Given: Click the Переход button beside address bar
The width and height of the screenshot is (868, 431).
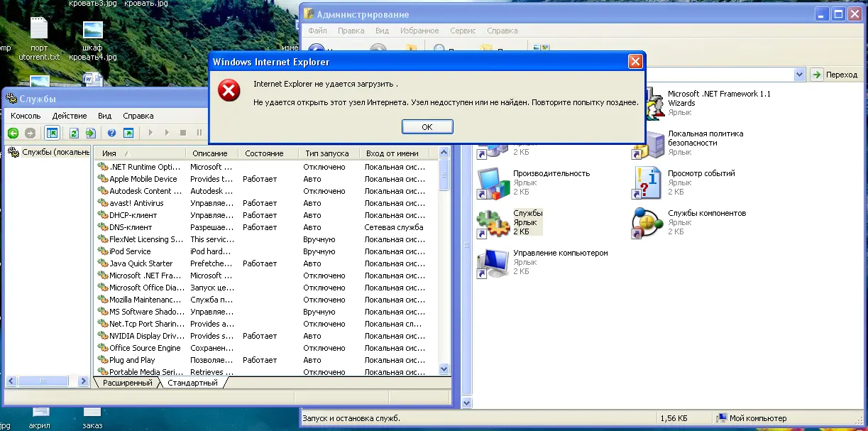Looking at the screenshot, I should click(x=835, y=75).
